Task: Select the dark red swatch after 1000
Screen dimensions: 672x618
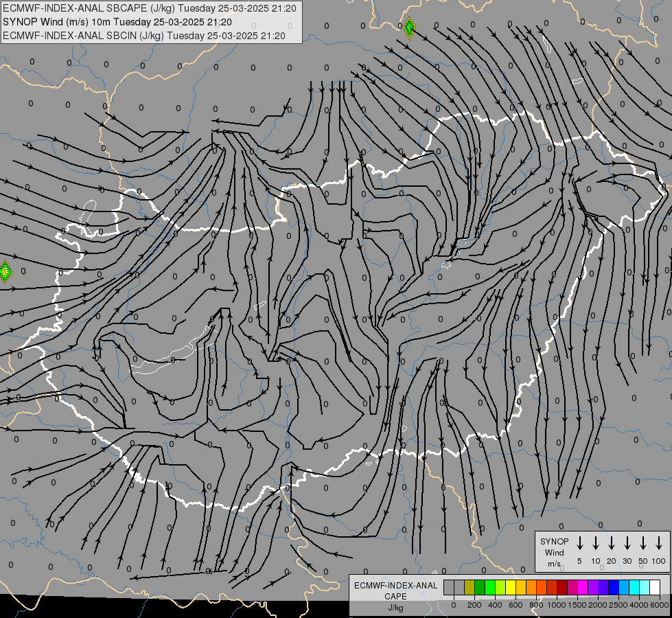Action: tap(562, 587)
